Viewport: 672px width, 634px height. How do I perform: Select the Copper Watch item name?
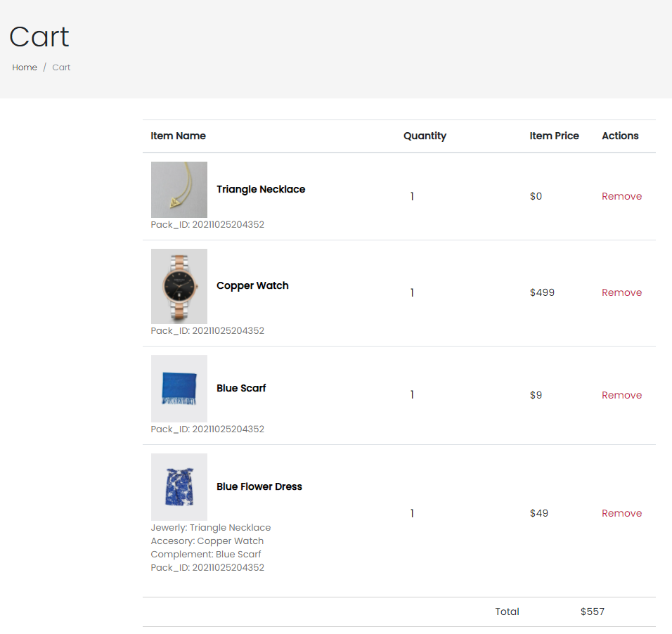coord(252,285)
